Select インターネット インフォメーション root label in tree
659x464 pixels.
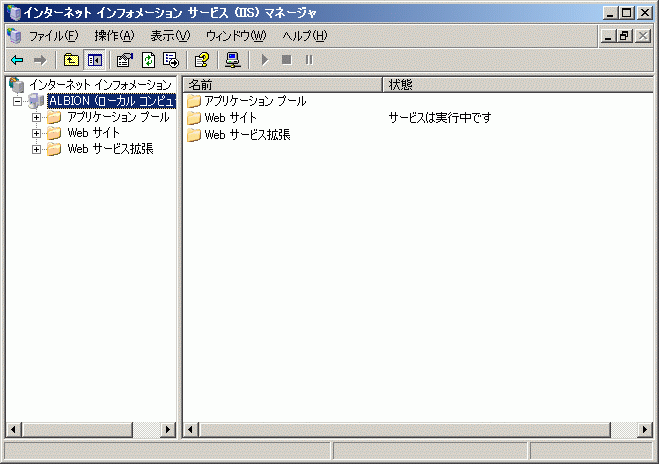tap(100, 85)
